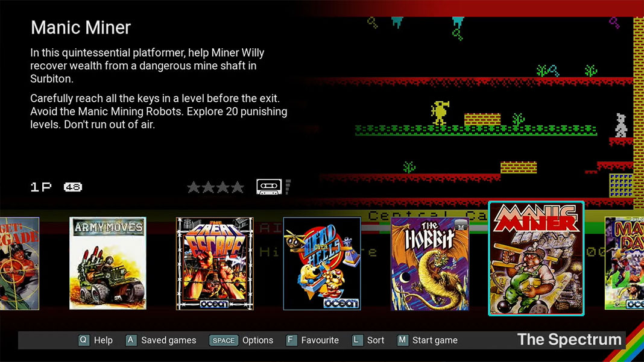
Task: Click the Q key icon for Help
Action: point(84,340)
